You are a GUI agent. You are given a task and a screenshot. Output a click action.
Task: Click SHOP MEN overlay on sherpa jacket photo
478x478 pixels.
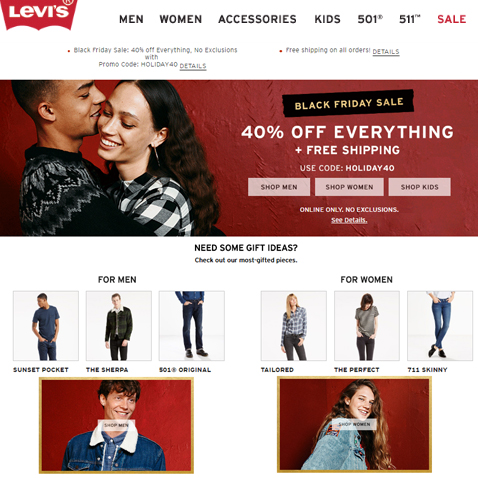click(x=116, y=425)
